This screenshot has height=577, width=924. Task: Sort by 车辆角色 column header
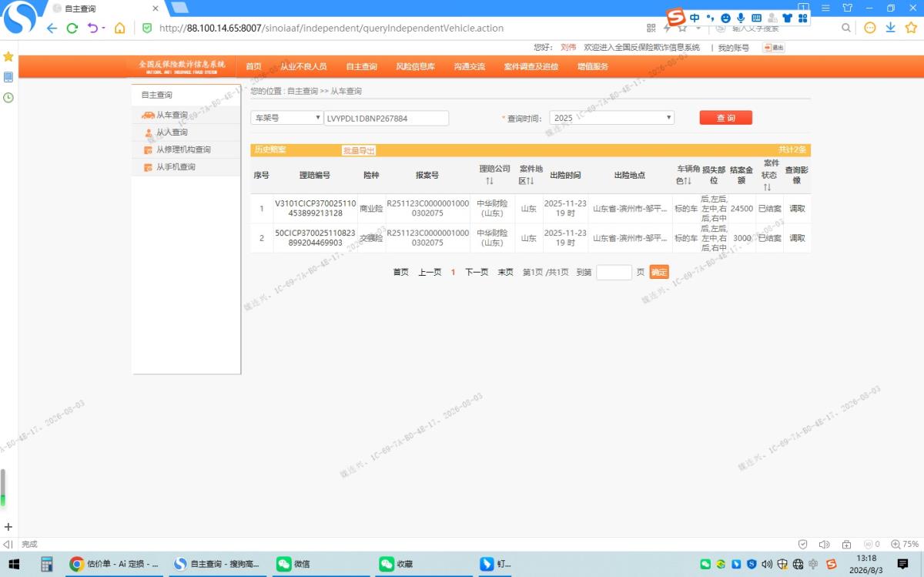point(689,175)
